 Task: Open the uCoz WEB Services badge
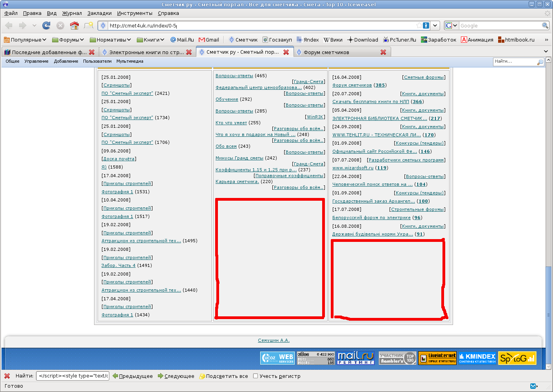[278, 358]
